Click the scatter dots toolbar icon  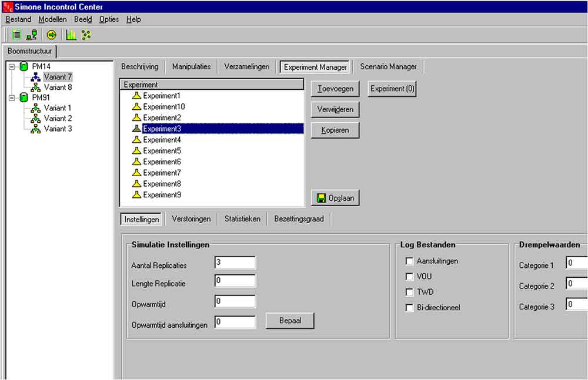(86, 35)
